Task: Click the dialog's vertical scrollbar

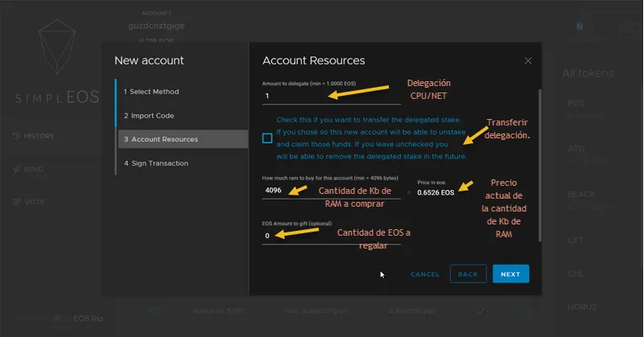Action: click(x=539, y=166)
